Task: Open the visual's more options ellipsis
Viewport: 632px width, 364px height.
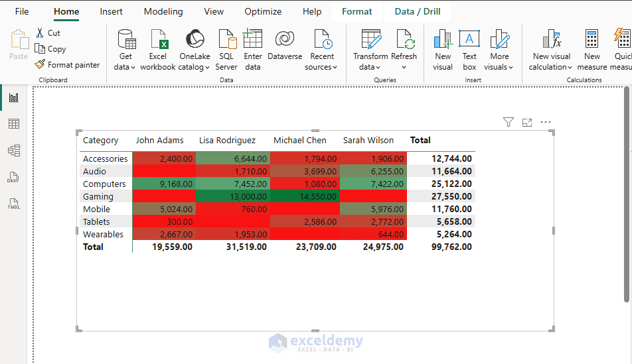Action: coord(545,122)
